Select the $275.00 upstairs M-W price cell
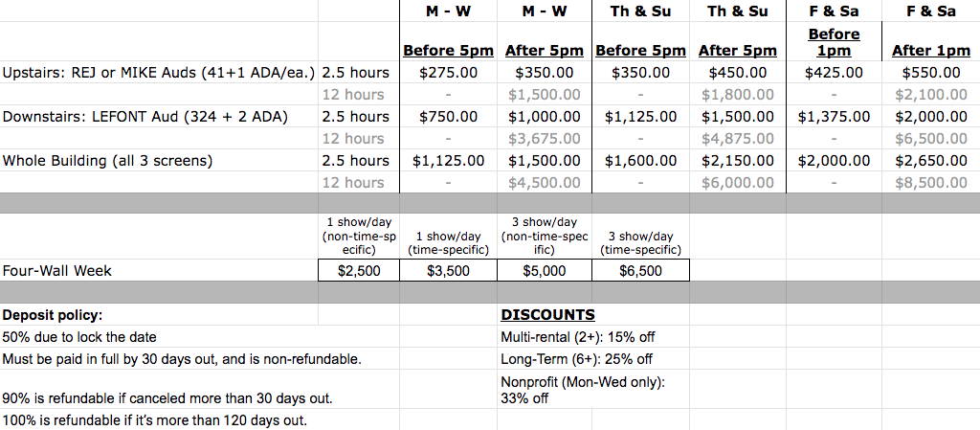The image size is (980, 430). coord(448,73)
